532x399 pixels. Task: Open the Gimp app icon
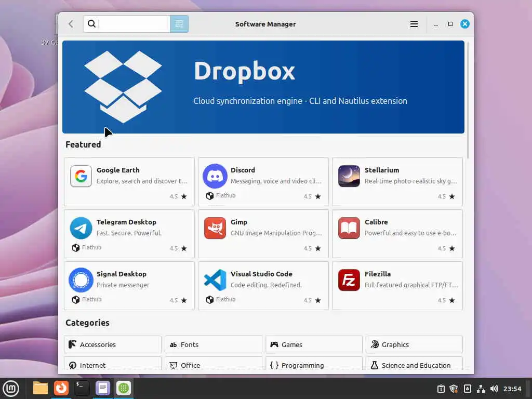tap(215, 228)
